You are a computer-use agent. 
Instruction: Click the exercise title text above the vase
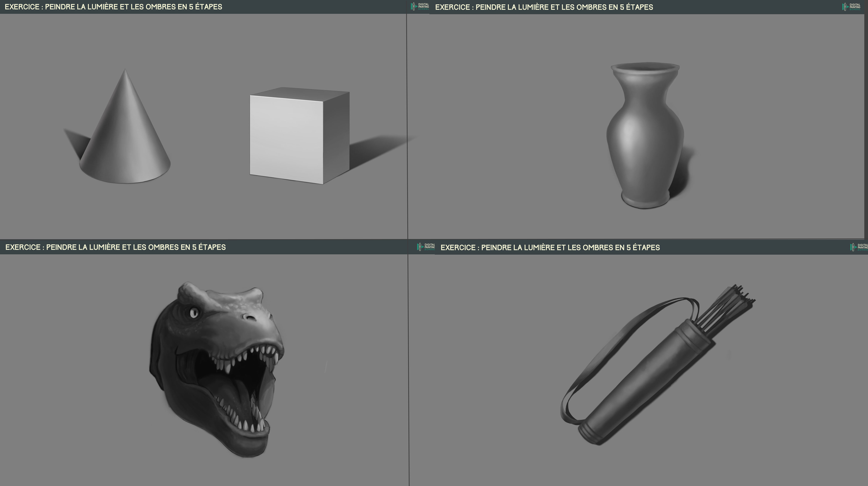point(544,7)
